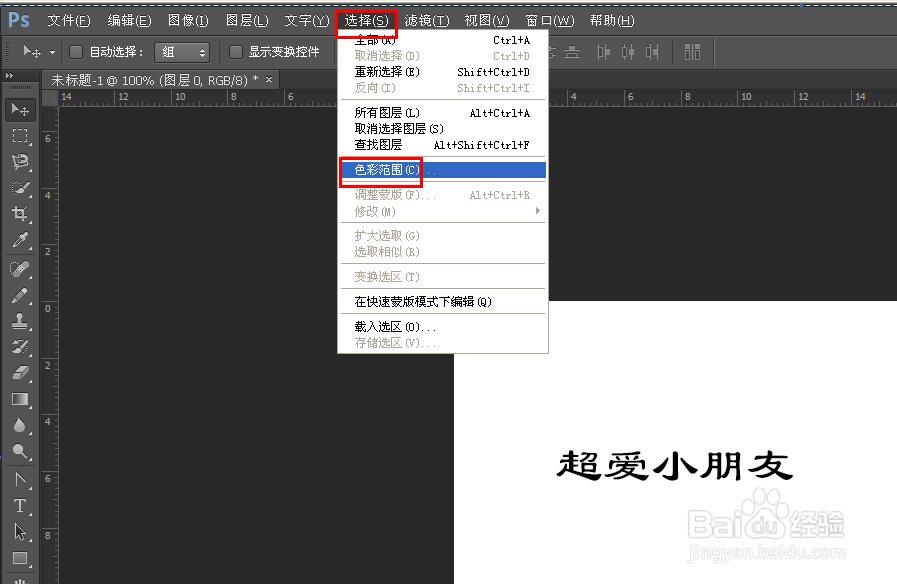
Task: Enable the 自动选择 (Auto-Select) checkbox
Action: coord(76,51)
